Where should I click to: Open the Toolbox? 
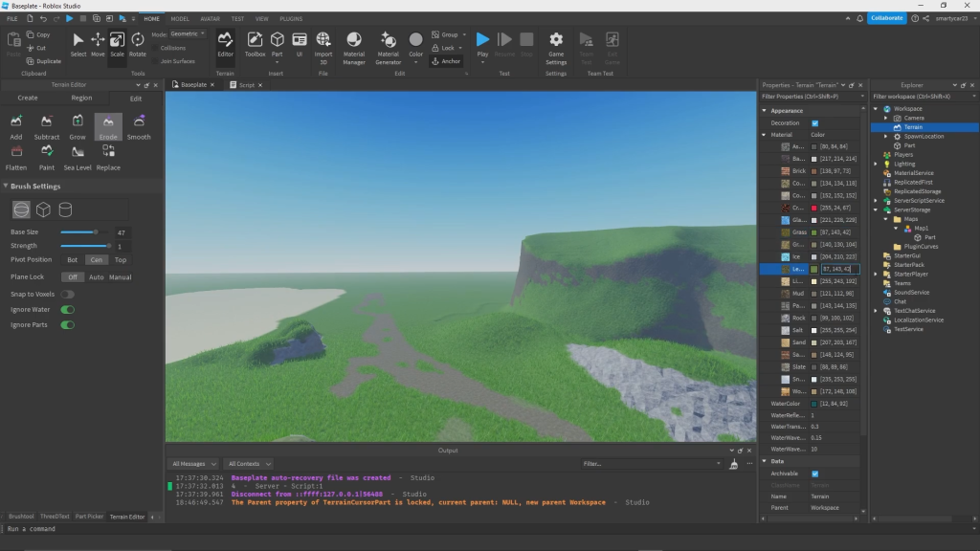[x=255, y=44]
